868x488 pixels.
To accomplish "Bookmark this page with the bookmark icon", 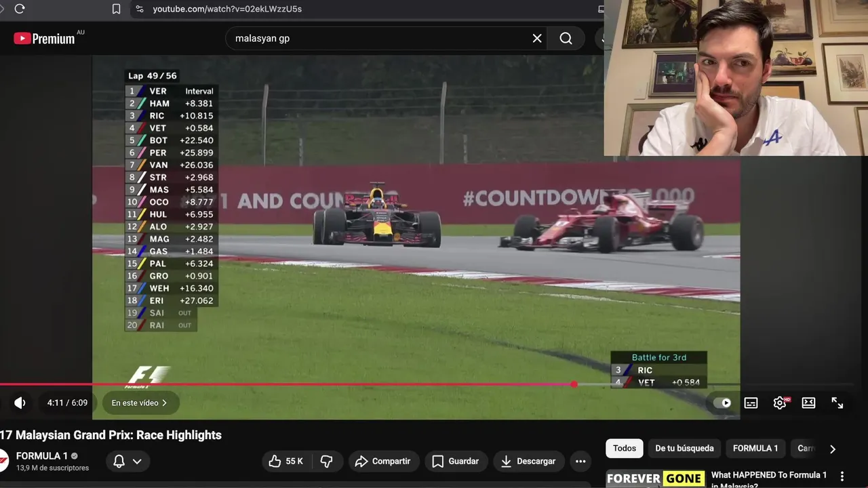I will pos(116,9).
